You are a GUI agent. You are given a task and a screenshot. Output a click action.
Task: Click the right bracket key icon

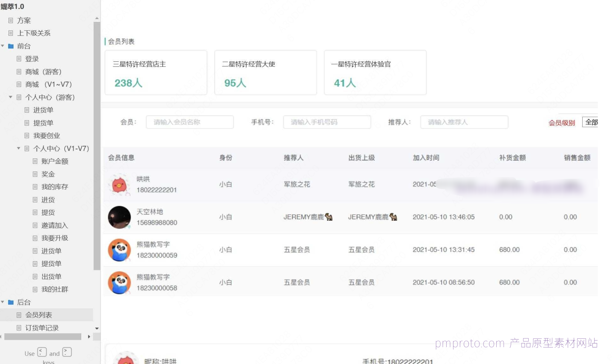point(67,352)
